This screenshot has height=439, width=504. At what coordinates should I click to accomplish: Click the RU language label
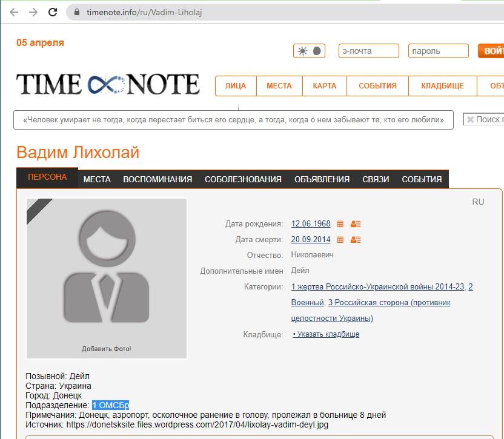478,202
